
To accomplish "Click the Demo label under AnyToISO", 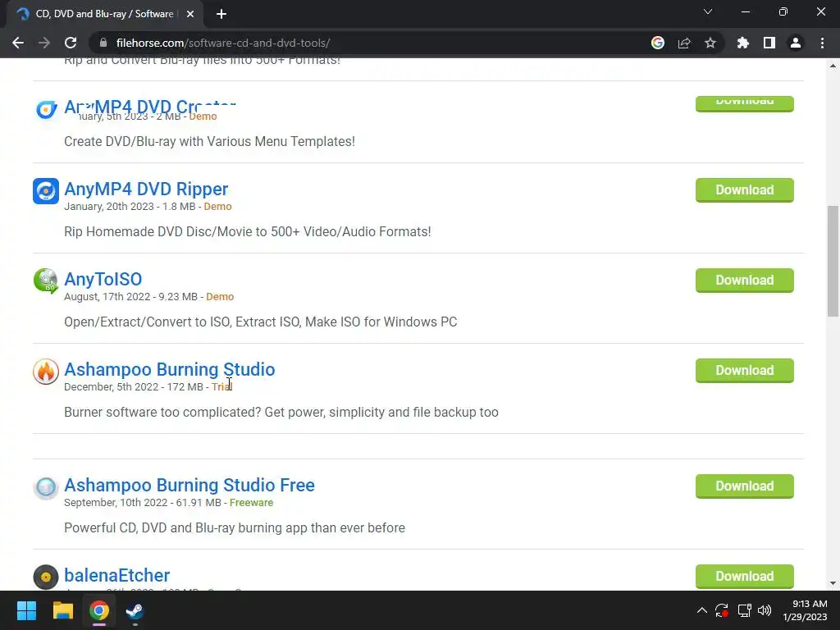I will coord(220,297).
